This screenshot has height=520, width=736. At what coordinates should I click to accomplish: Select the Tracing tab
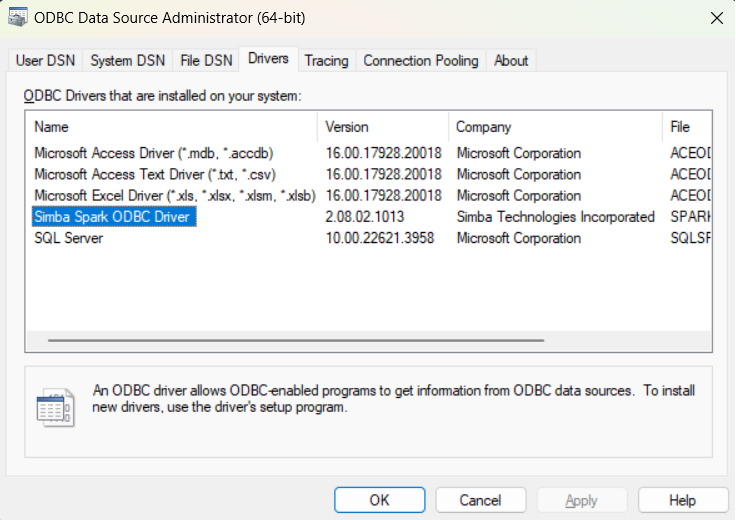point(326,61)
